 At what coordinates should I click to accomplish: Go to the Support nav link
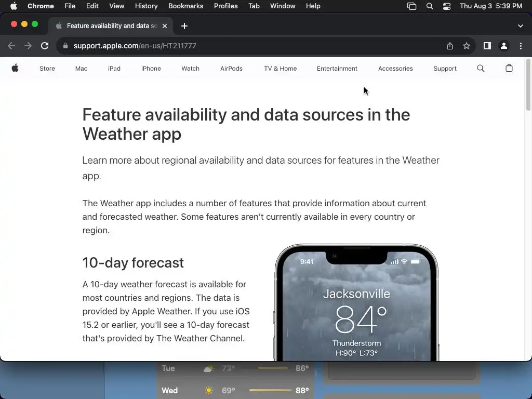[445, 69]
